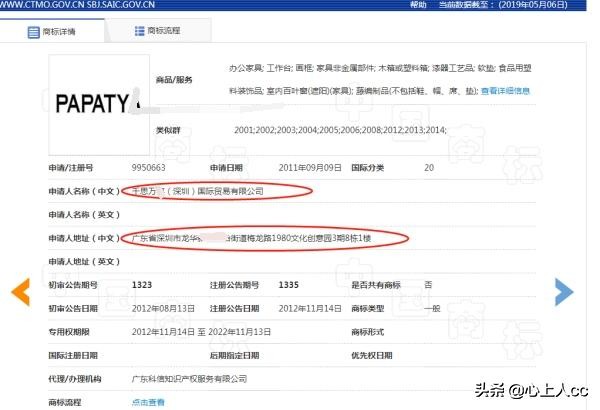Click the PAPATY trademark image
The width and height of the screenshot is (600, 410).
pos(99,105)
